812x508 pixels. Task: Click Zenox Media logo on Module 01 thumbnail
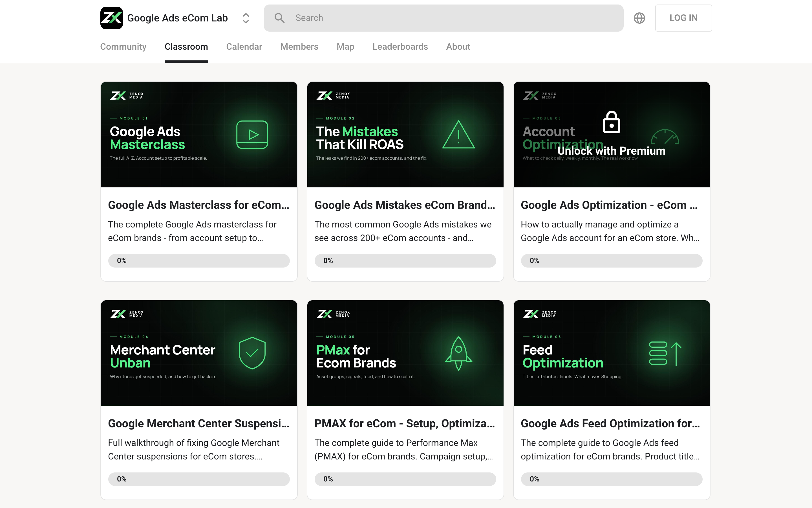(x=127, y=96)
